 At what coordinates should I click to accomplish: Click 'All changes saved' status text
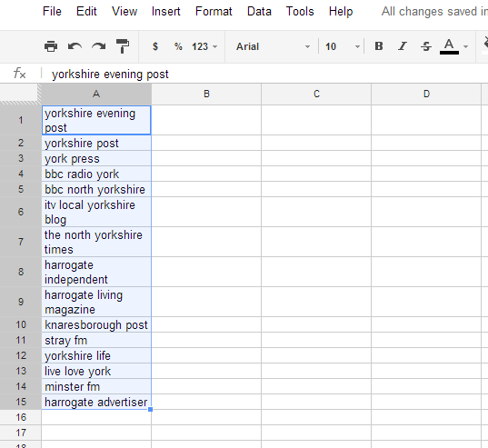[434, 12]
